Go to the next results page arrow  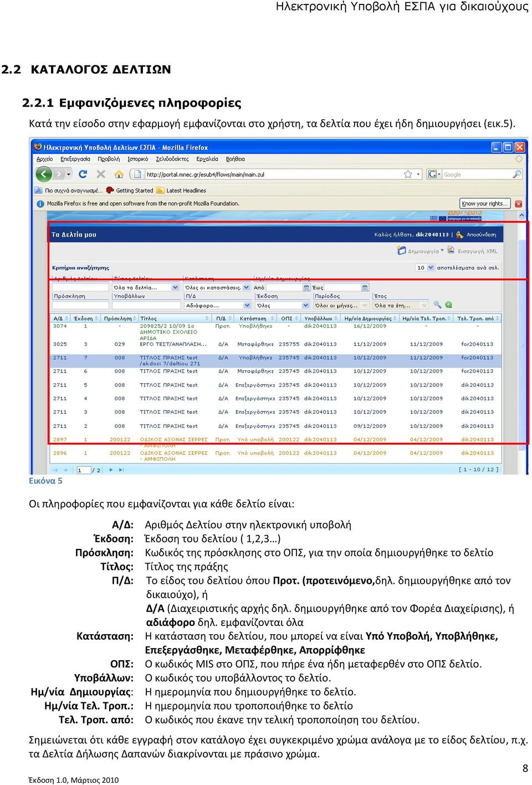[x=111, y=470]
